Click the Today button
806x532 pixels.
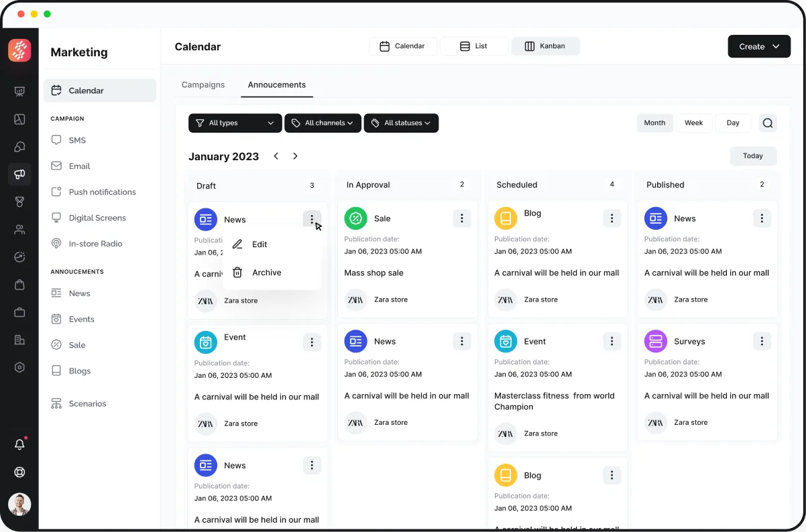click(x=753, y=155)
